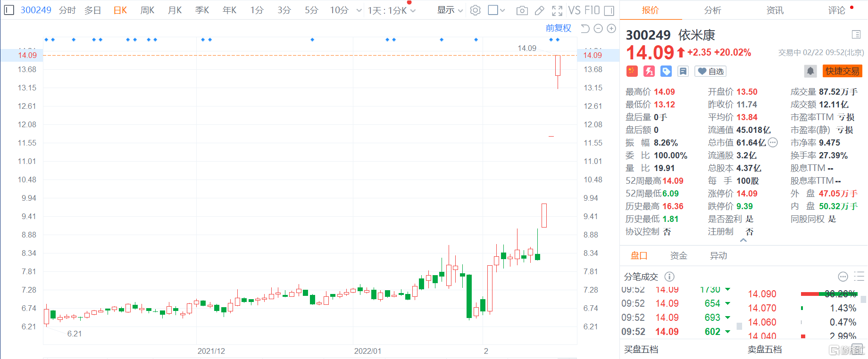868x359 pixels.
Task: Show info for 分笔成交
Action: (x=669, y=277)
